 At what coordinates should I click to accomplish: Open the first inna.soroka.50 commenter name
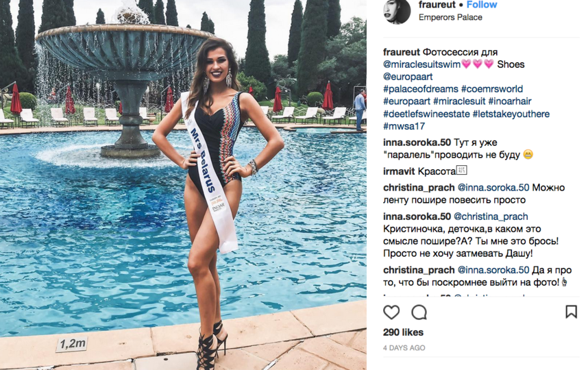pos(417,143)
